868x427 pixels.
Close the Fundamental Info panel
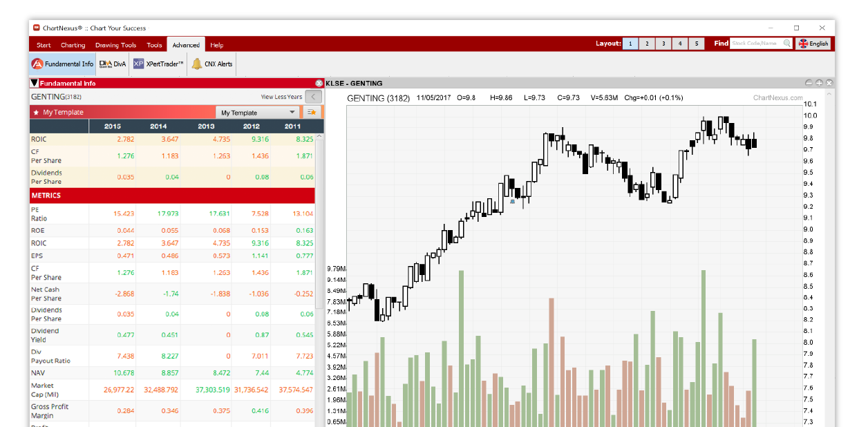tap(319, 83)
